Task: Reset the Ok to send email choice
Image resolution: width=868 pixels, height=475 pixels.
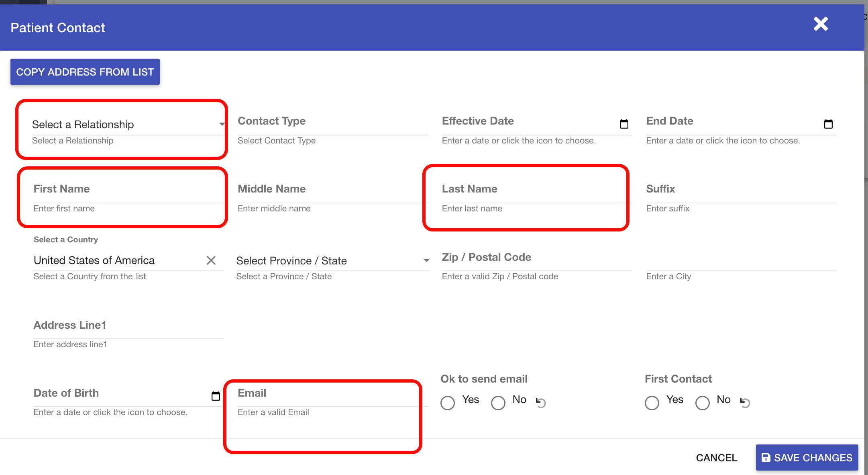Action: click(541, 402)
